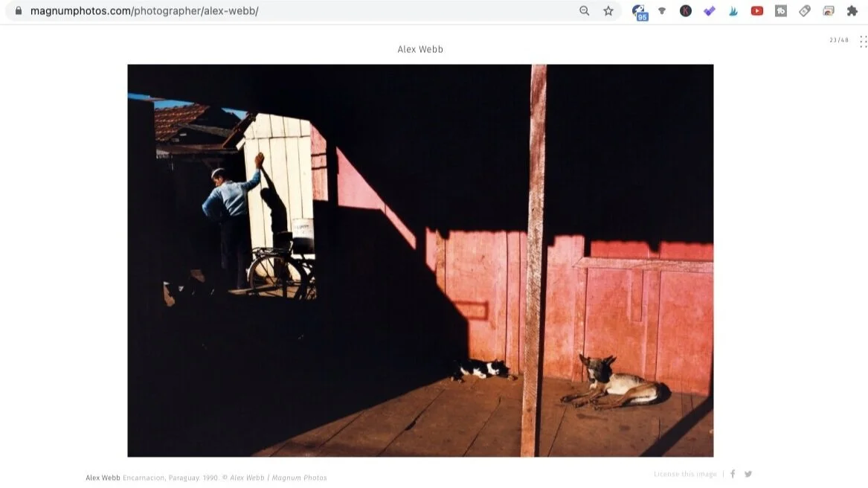
Task: Click the red YouTube extension icon
Action: pos(756,10)
